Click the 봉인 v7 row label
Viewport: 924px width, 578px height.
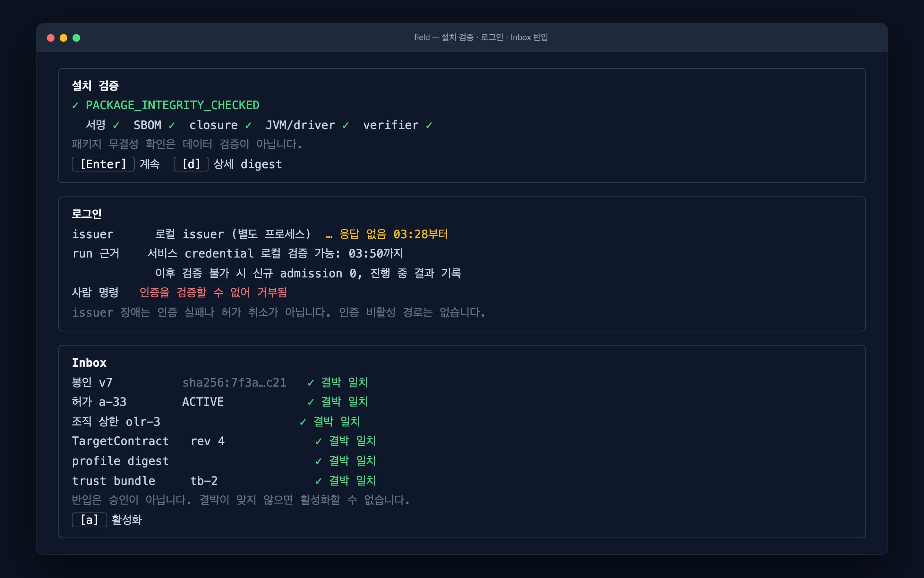click(92, 383)
